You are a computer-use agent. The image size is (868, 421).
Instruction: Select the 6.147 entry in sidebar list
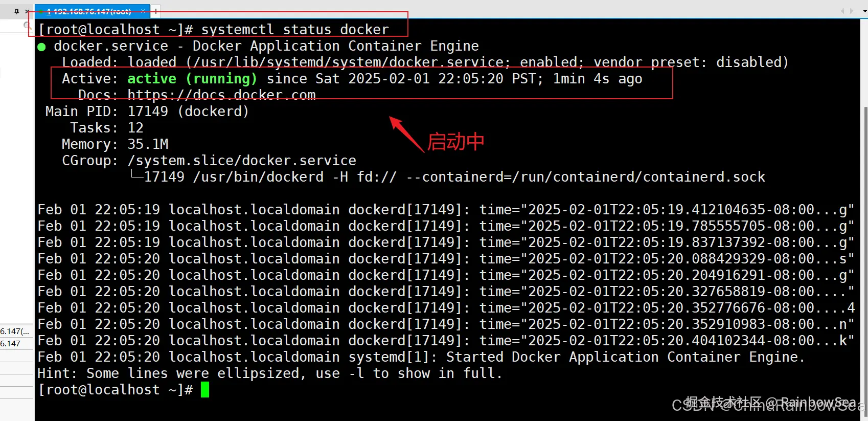pos(11,343)
